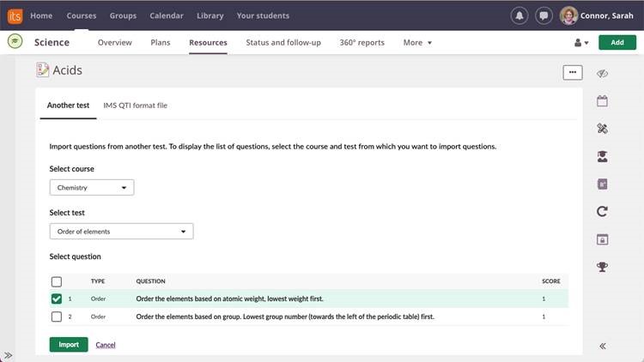Open the Order of elements test dropdown
Image resolution: width=644 pixels, height=362 pixels.
[121, 232]
